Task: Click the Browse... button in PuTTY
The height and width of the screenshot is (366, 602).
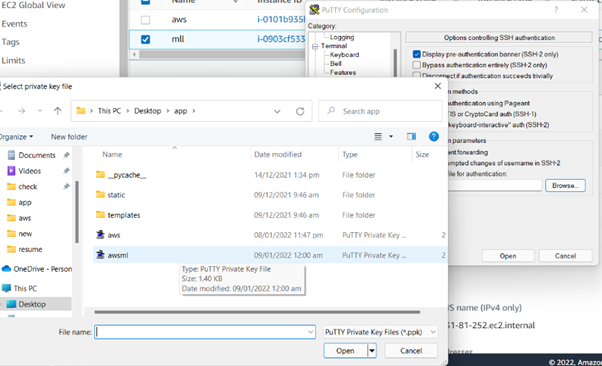Action: coord(565,185)
